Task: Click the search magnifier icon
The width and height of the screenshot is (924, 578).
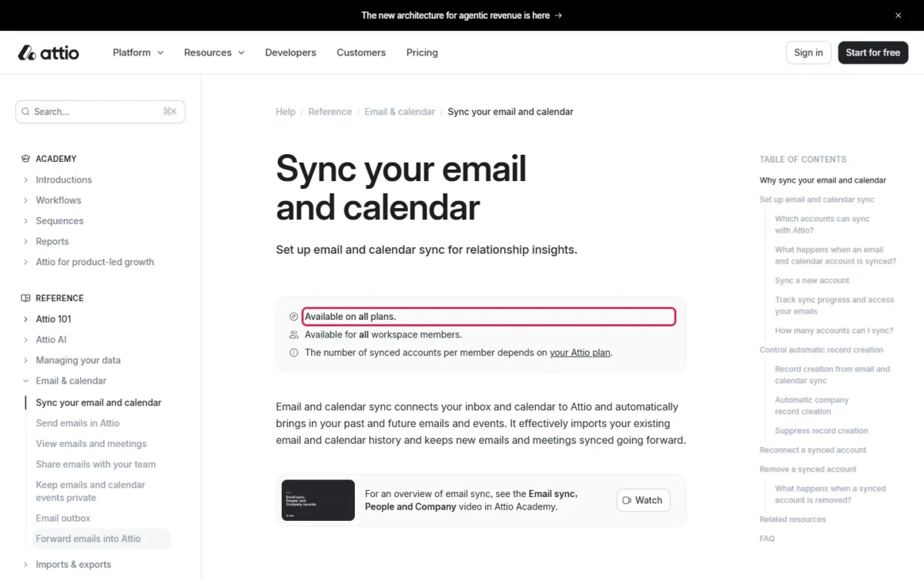Action: pyautogui.click(x=26, y=112)
